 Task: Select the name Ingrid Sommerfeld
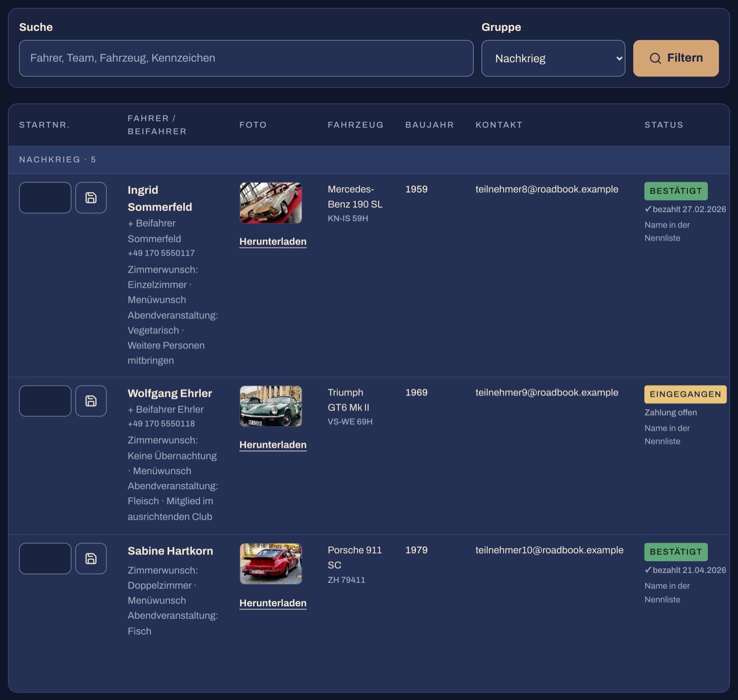pos(160,198)
